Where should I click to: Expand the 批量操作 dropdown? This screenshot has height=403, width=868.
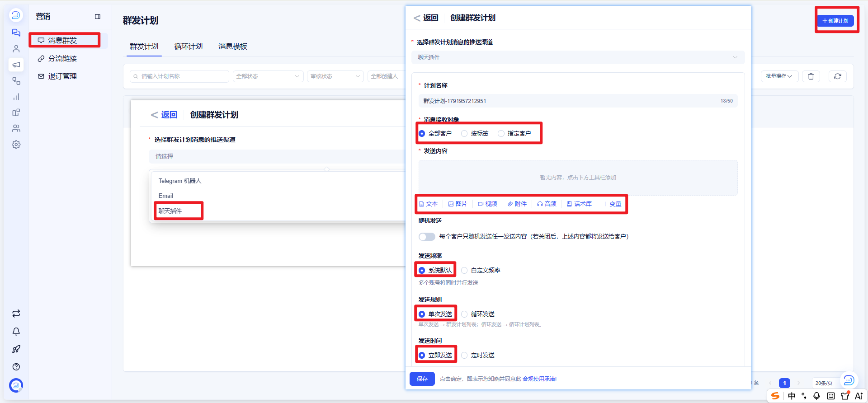click(x=779, y=76)
